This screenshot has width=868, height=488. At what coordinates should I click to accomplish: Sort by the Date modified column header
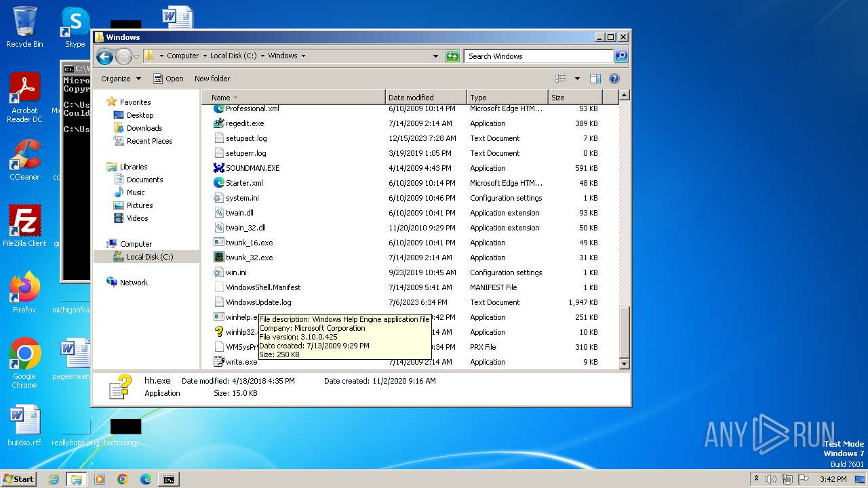tap(426, 98)
